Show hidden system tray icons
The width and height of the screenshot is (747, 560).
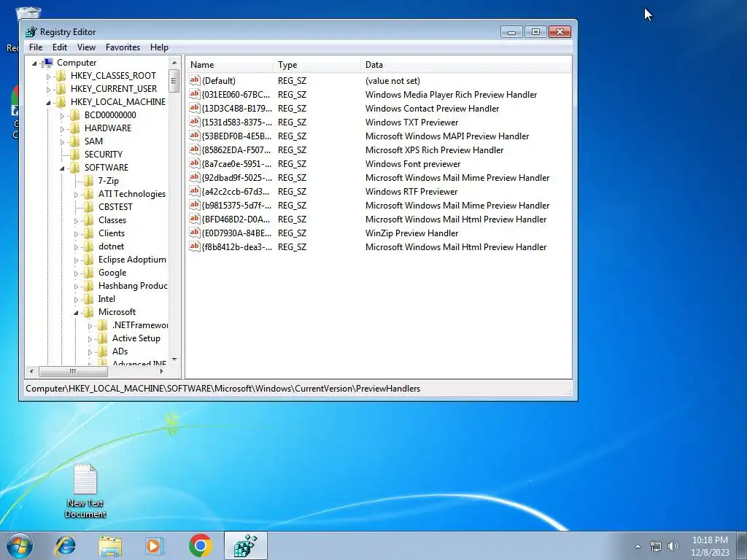(x=638, y=545)
